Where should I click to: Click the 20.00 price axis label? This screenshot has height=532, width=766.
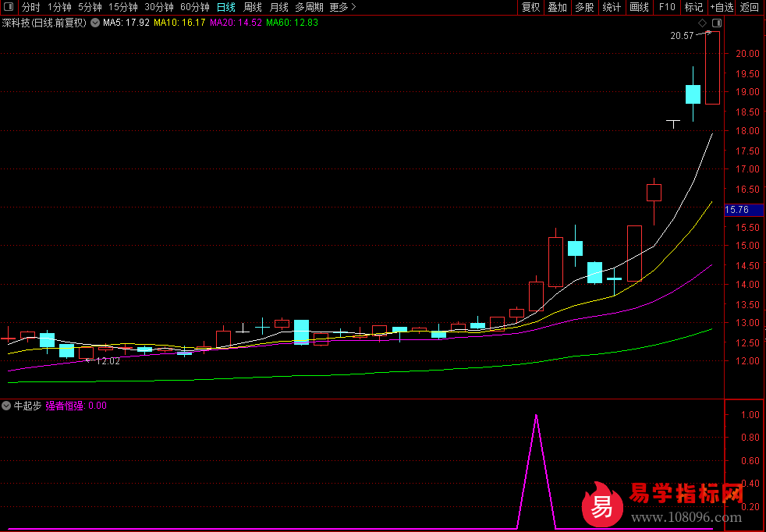[748, 54]
